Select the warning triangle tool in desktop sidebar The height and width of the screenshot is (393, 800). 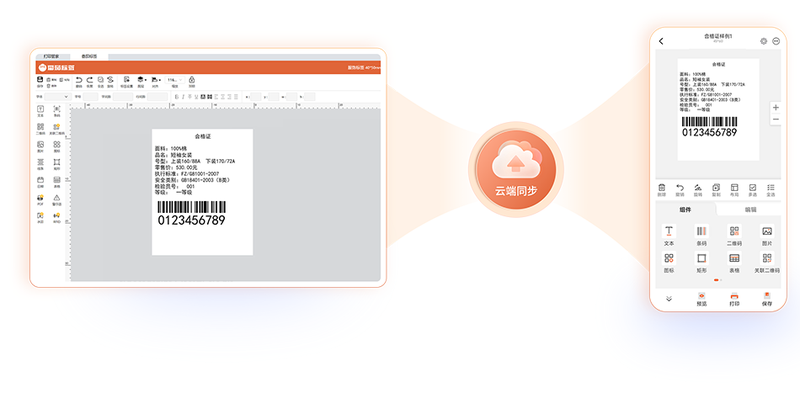pos(57,199)
